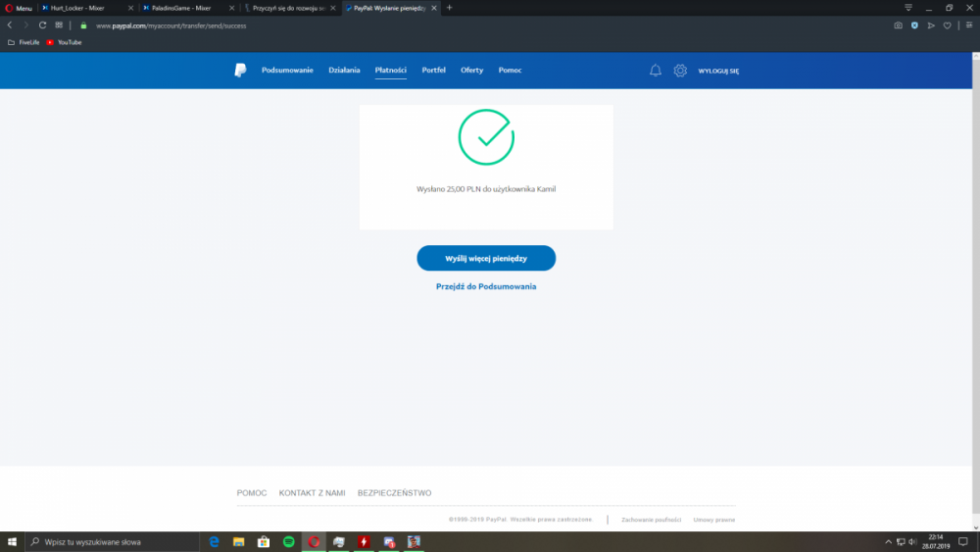Screen dimensions: 980x552
Task: Open the Windows Start menu
Action: point(12,542)
